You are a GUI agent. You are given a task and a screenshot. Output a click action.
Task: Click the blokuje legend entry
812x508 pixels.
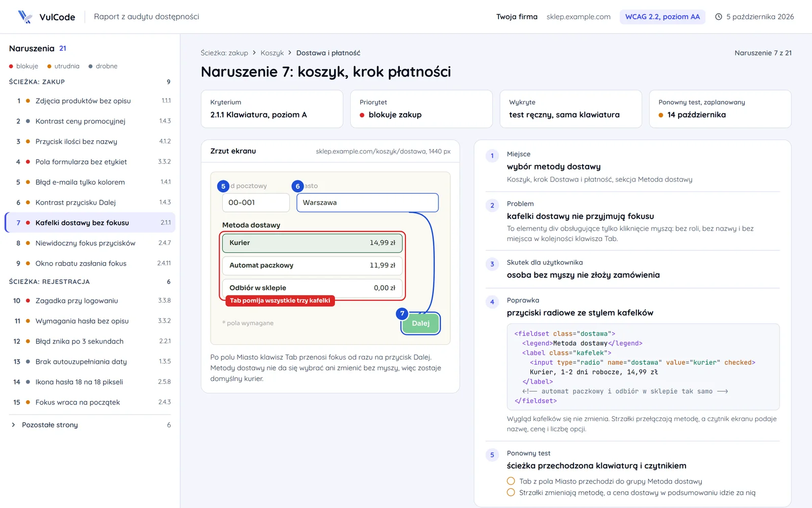[24, 66]
